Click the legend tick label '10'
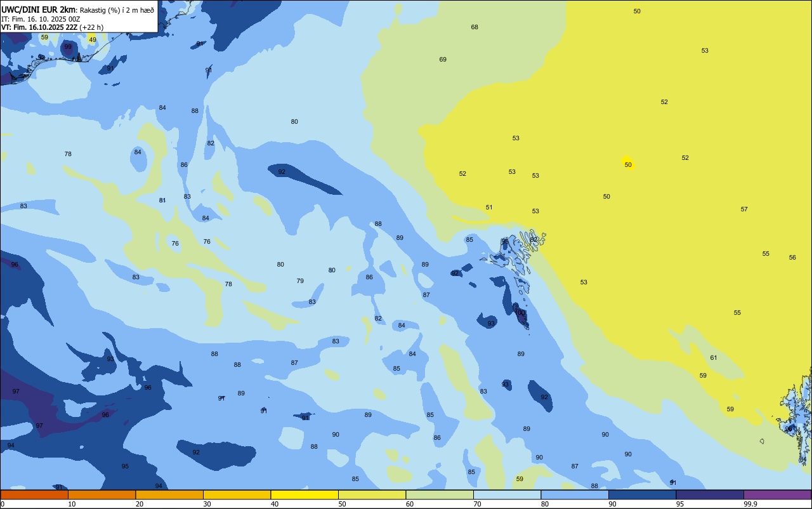Screen dimensions: 812x509 (72, 504)
